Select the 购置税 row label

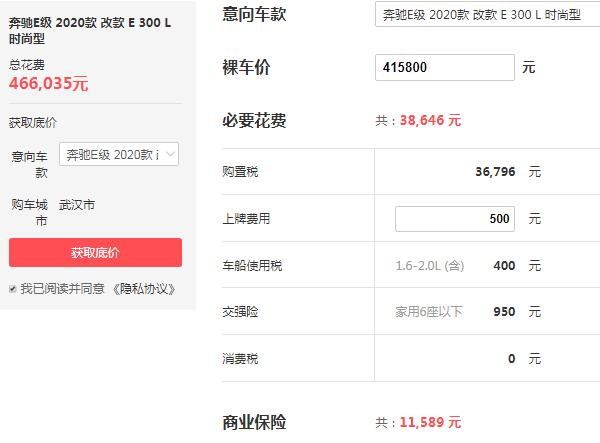(x=240, y=172)
